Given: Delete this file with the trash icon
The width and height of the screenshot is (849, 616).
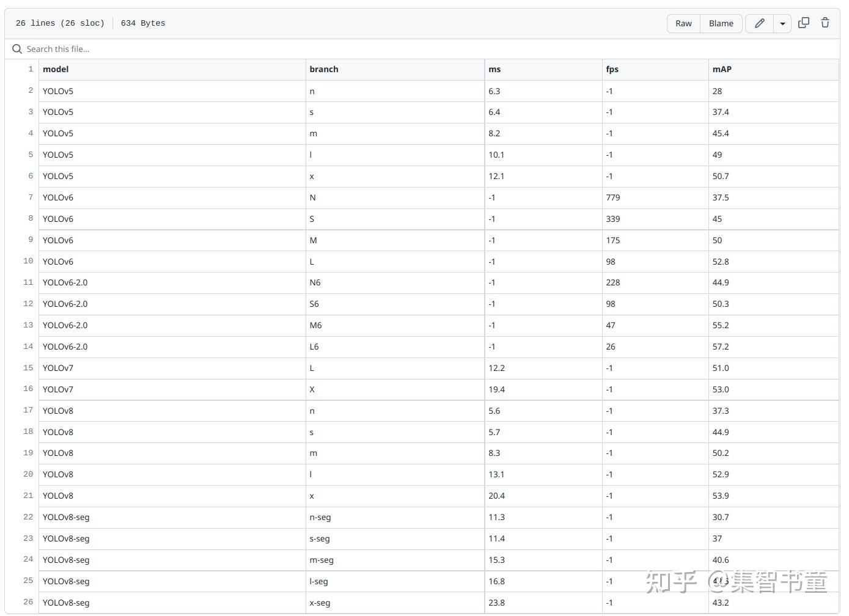Looking at the screenshot, I should click(825, 23).
